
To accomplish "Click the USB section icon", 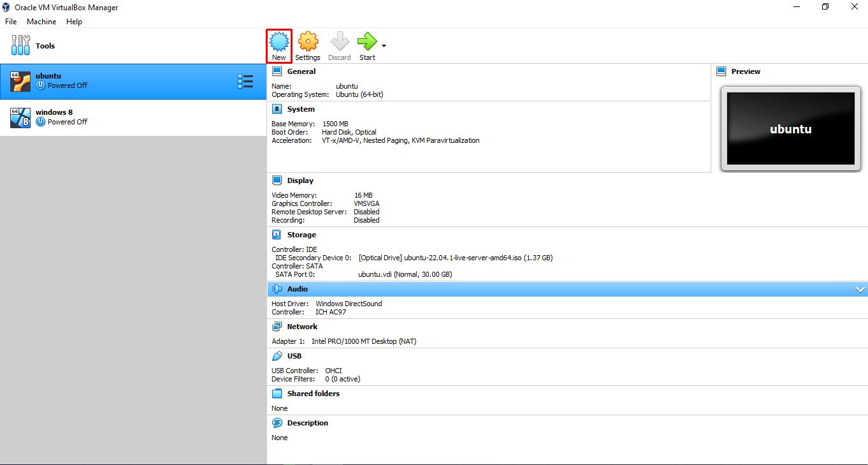I will coord(277,356).
